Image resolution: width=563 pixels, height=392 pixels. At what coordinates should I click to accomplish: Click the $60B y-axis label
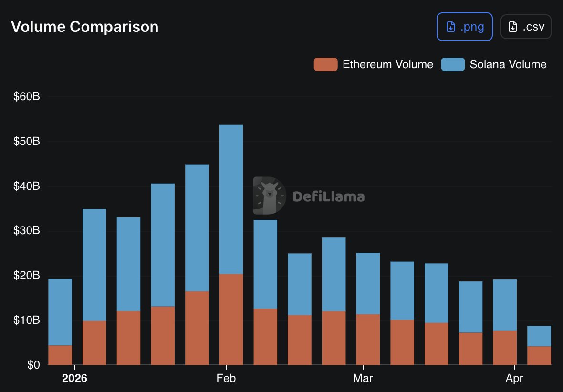(27, 97)
